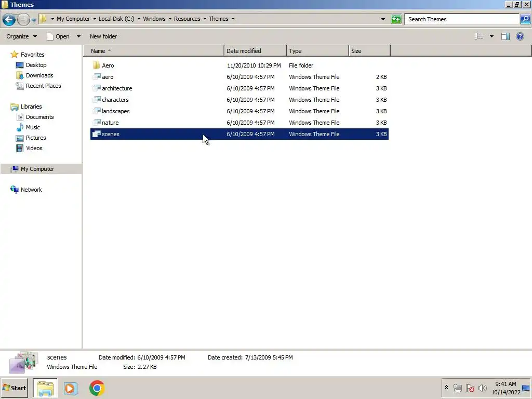Open the view options dropdown arrow
Screen dimensions: 532x399
(x=491, y=36)
